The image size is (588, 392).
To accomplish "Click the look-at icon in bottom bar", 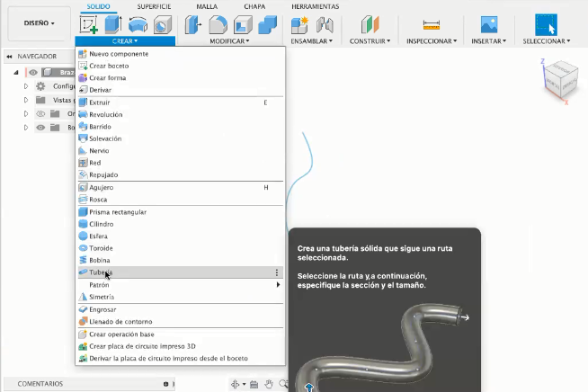I will coord(254,384).
